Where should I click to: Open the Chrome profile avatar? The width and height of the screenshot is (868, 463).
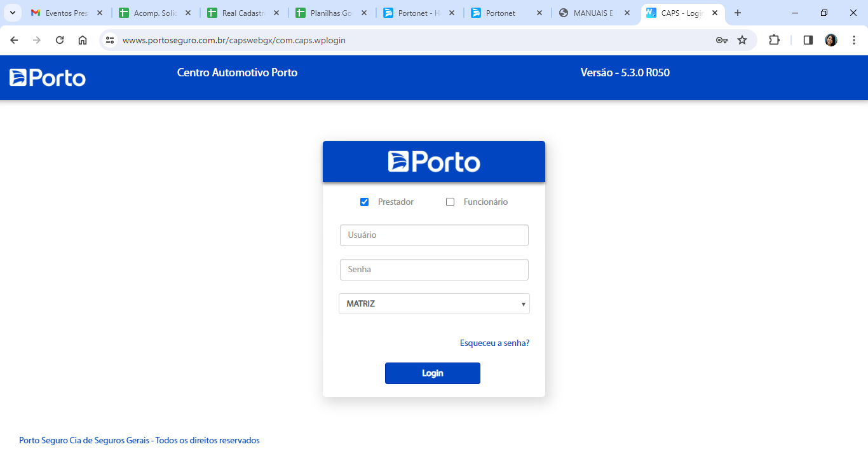tap(831, 40)
